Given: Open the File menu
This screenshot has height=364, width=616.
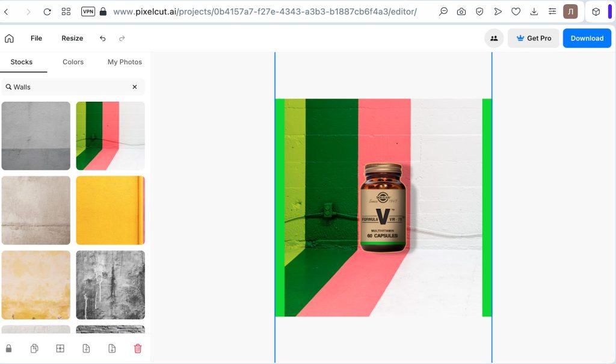Looking at the screenshot, I should (x=36, y=38).
